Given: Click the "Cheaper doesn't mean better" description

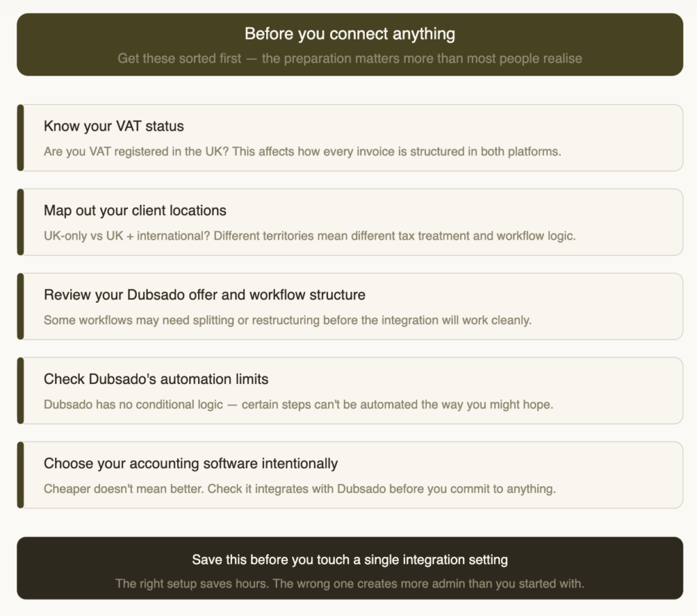Looking at the screenshot, I should (x=299, y=489).
